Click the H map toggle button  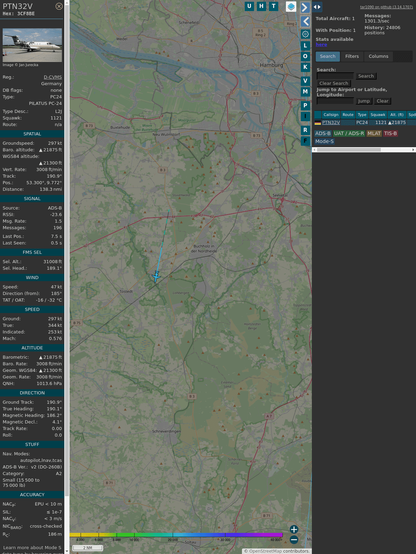click(x=261, y=6)
